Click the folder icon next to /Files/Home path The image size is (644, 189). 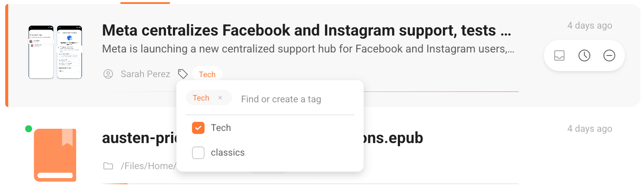(x=108, y=166)
